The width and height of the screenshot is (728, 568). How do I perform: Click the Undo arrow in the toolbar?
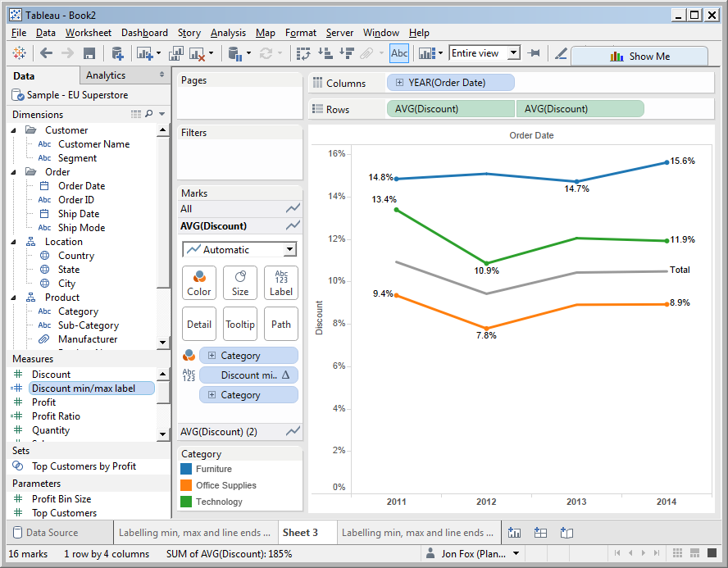tap(46, 52)
